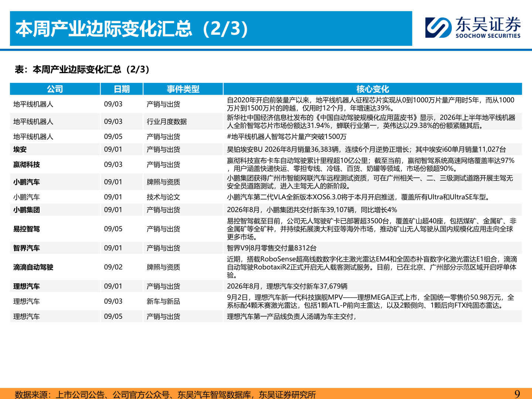Click the 滴滴自动驾驶 company cell
The width and height of the screenshot is (532, 399).
(x=33, y=267)
